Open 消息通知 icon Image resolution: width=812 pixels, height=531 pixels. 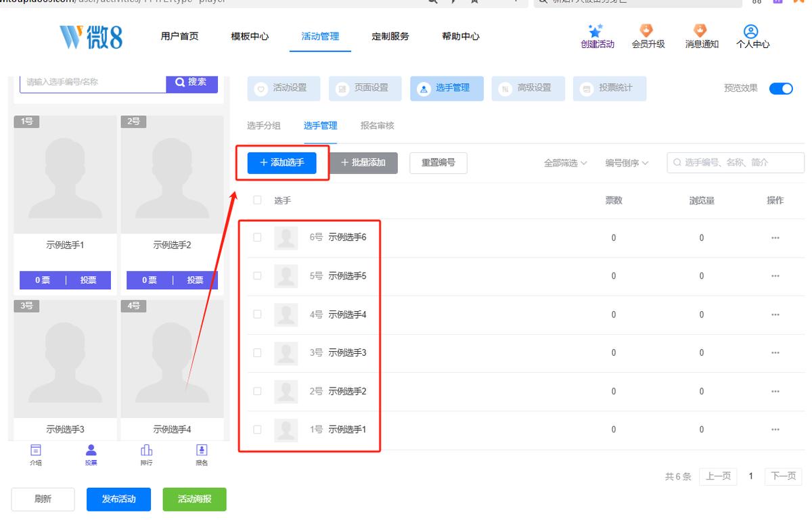(x=700, y=31)
